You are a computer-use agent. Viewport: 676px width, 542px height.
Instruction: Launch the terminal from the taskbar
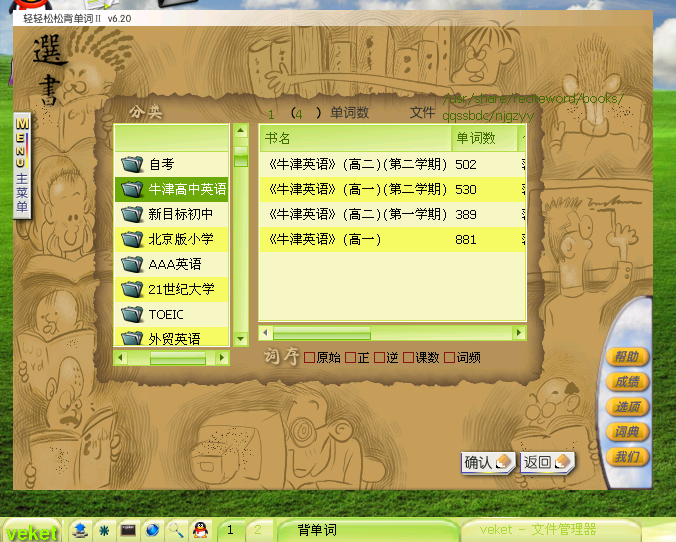point(128,529)
